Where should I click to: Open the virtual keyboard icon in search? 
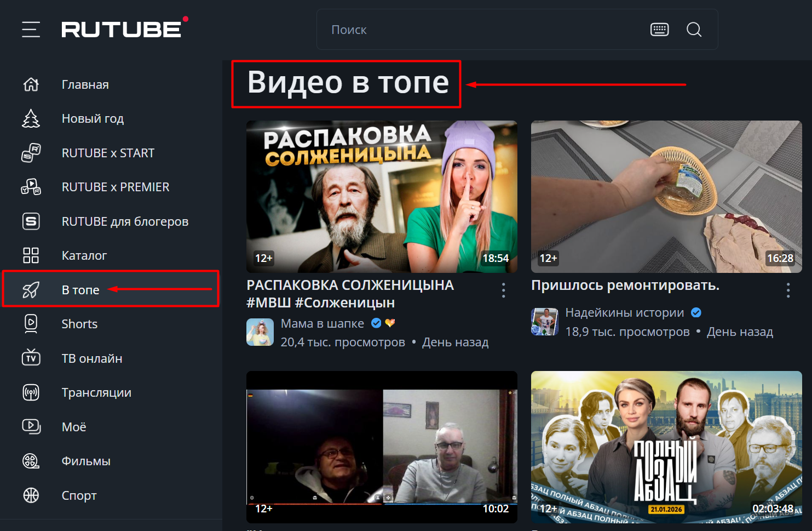(659, 30)
